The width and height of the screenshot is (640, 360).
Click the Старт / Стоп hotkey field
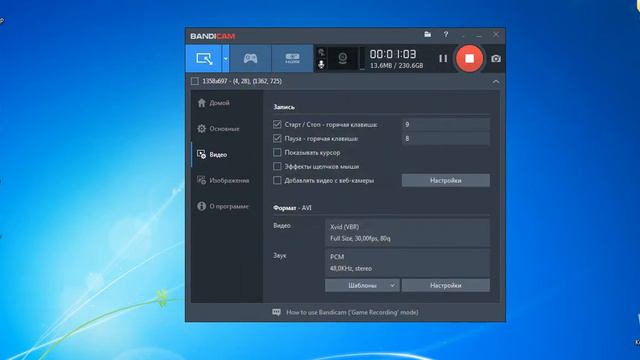pos(446,124)
